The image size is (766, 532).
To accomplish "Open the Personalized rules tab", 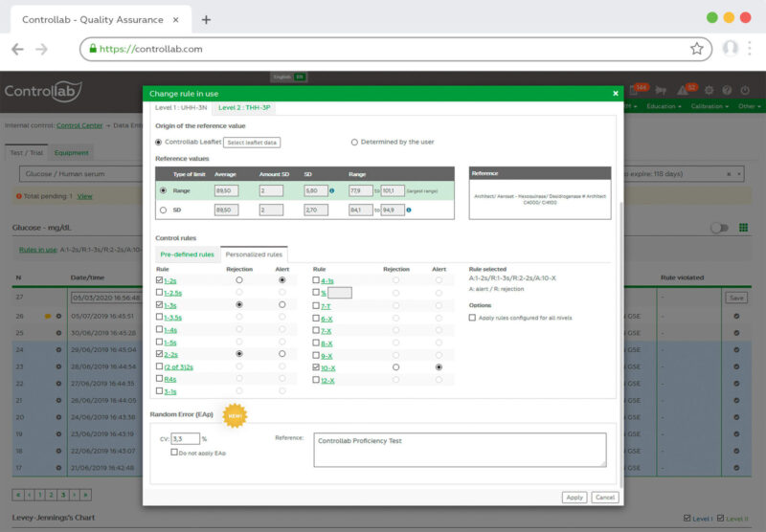I will pyautogui.click(x=254, y=255).
